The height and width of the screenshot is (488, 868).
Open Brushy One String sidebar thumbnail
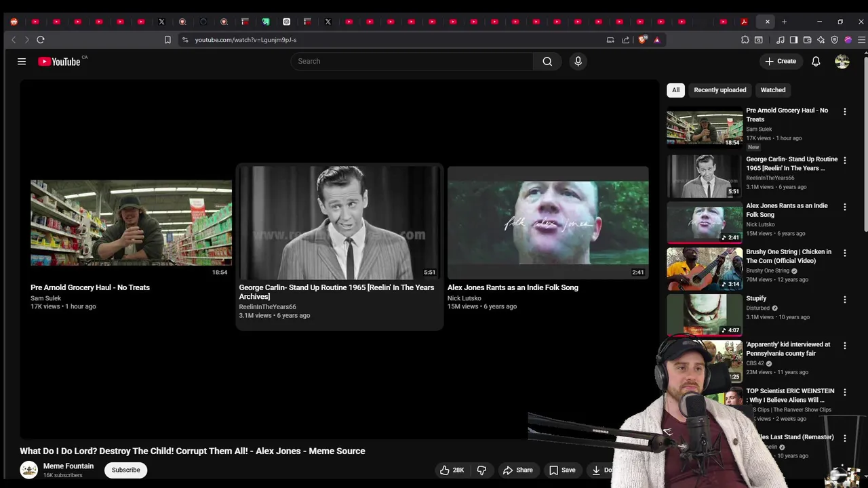[704, 269]
